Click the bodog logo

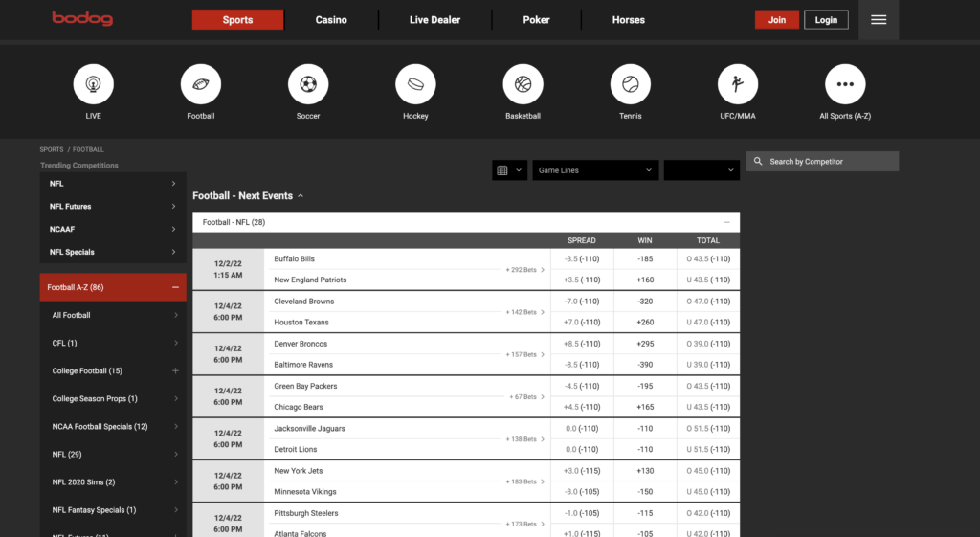[x=82, y=18]
